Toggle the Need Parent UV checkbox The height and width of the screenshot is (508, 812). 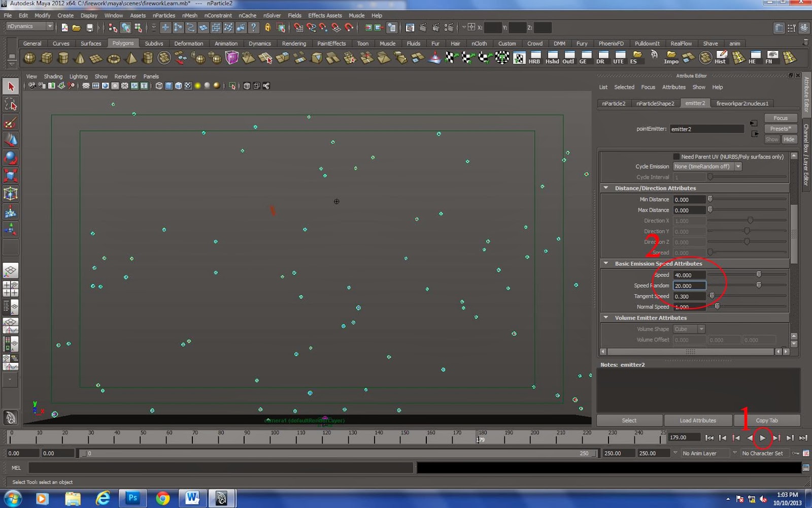(676, 156)
